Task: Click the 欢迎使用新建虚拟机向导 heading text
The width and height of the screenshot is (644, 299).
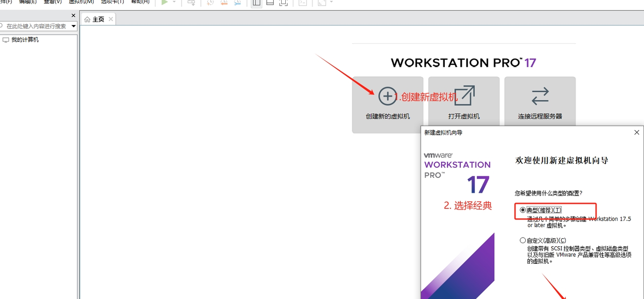Action: pyautogui.click(x=562, y=160)
